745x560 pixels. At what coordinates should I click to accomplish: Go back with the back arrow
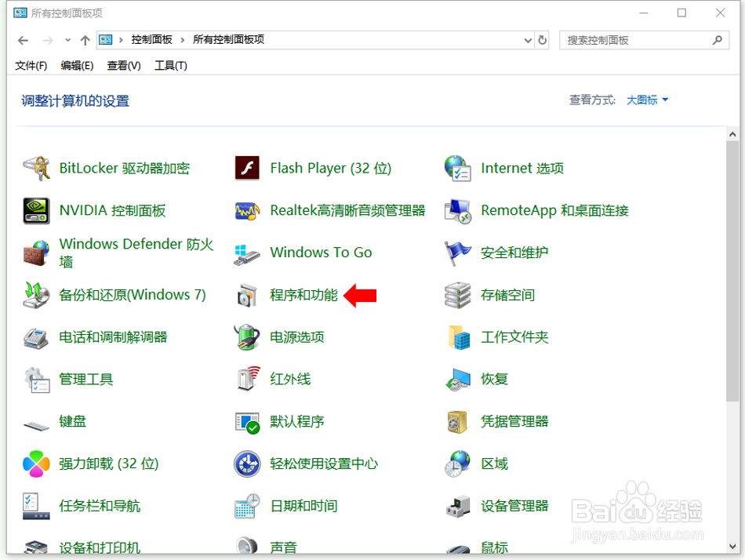tap(23, 41)
